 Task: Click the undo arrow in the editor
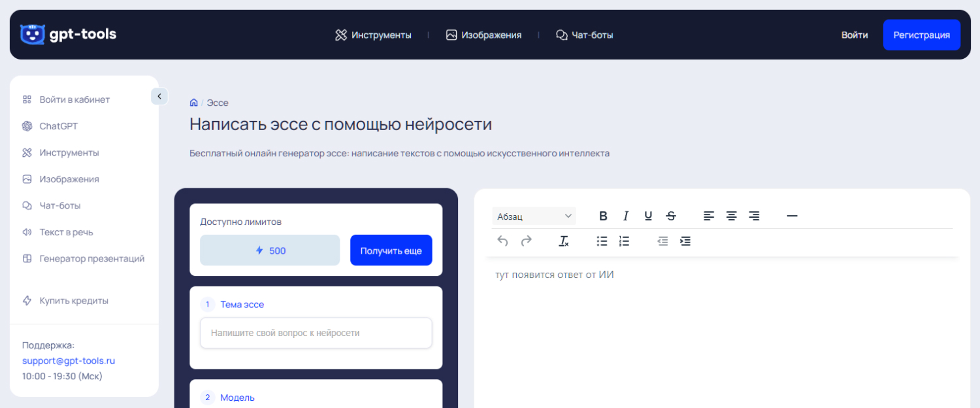pos(502,241)
